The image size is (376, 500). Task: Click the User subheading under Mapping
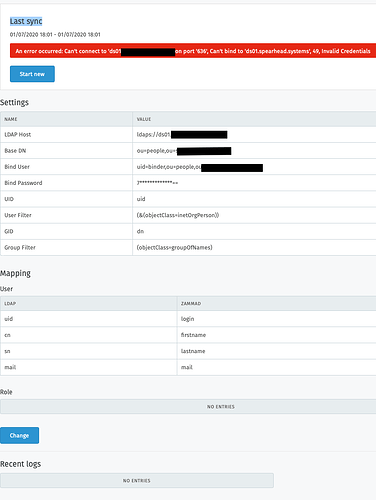[6, 289]
